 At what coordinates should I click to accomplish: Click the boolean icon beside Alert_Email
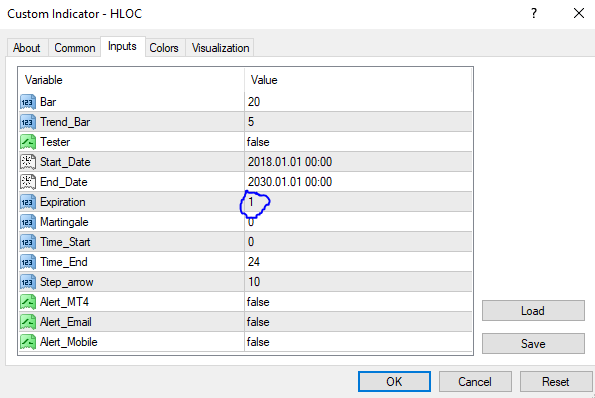[x=28, y=322]
